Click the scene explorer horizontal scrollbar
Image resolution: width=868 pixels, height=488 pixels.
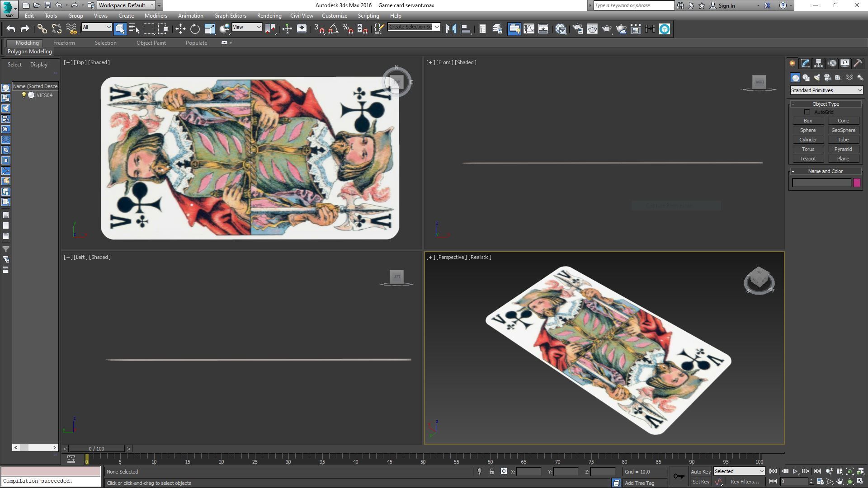35,447
